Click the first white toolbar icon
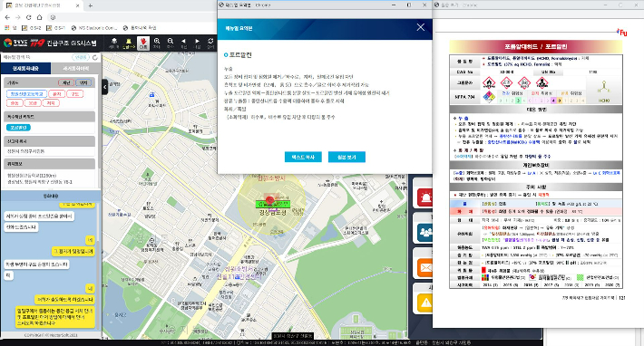644x346 pixels. 113,43
